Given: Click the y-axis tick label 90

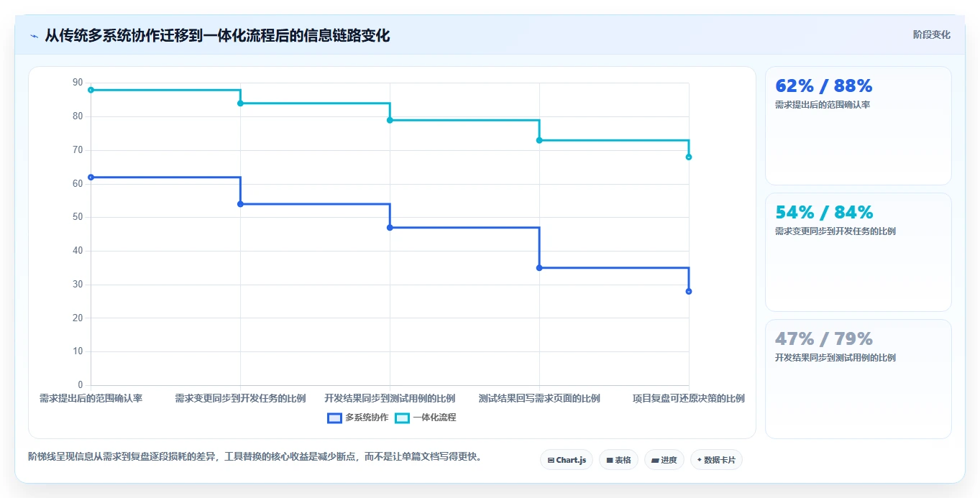Looking at the screenshot, I should (x=78, y=83).
